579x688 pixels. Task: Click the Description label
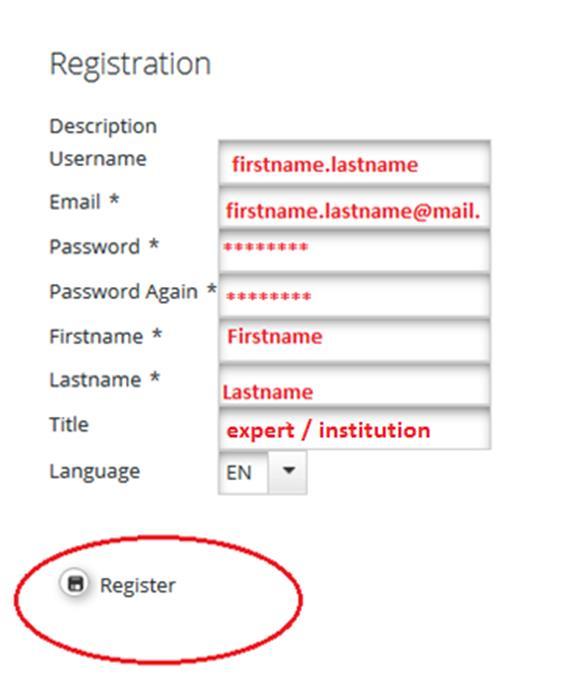click(x=103, y=126)
